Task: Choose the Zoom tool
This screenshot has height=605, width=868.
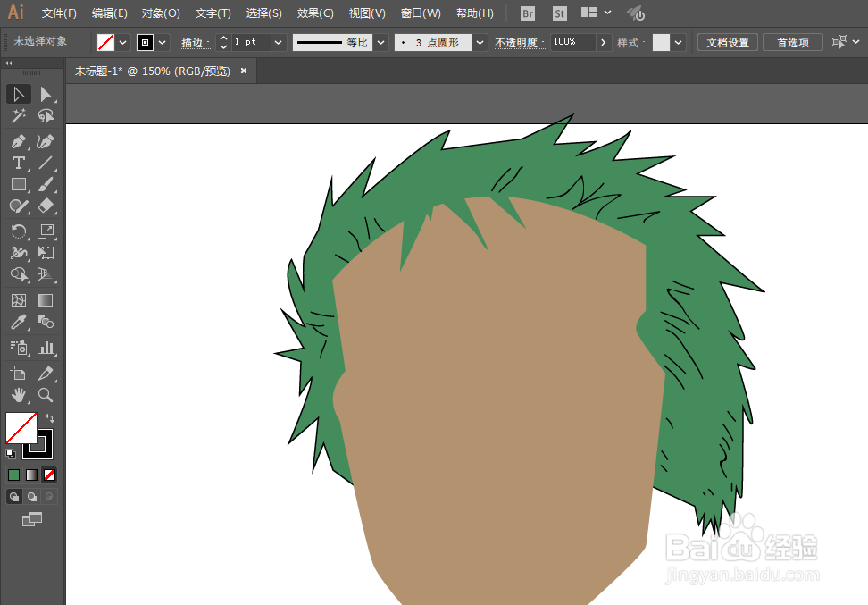Action: pos(46,395)
